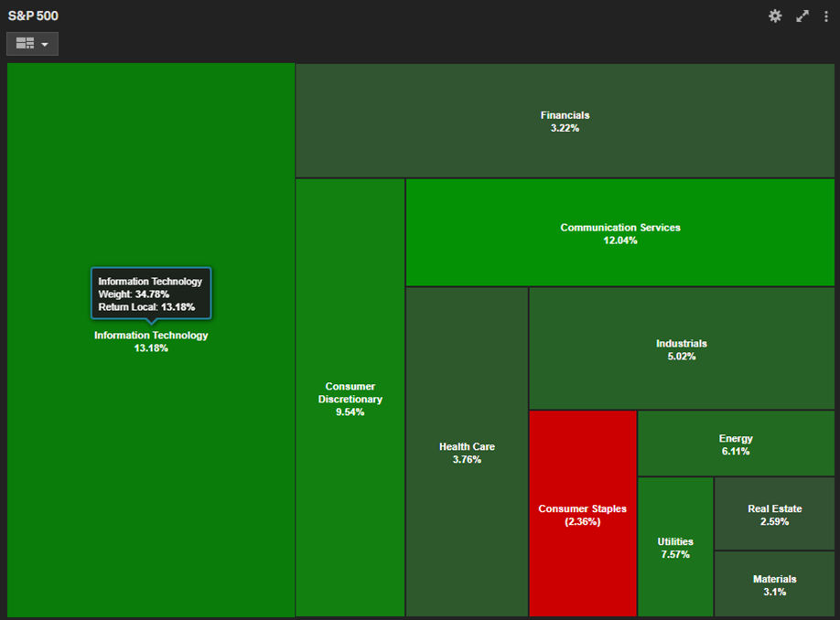Viewport: 840px width, 620px height.
Task: Click the red Consumer Staples tile
Action: [582, 514]
